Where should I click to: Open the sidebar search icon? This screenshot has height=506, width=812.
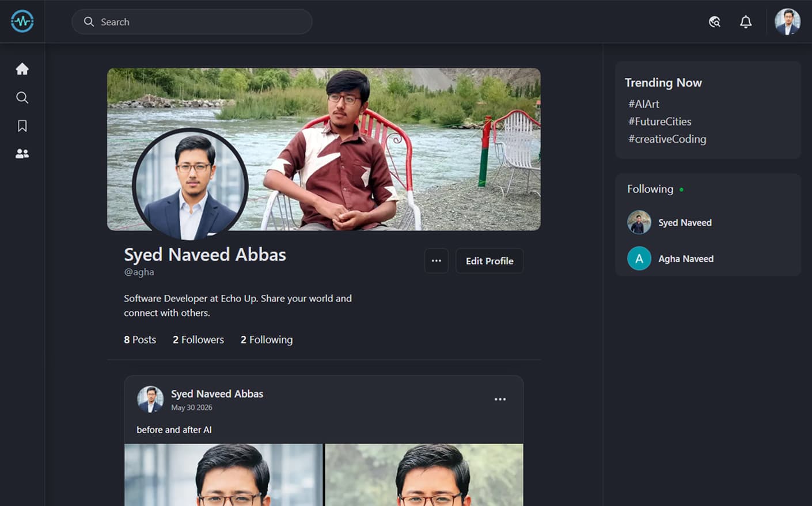coord(22,97)
